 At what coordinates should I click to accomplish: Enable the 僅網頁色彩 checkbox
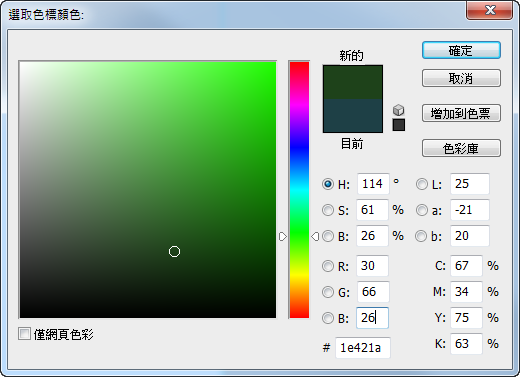coord(24,334)
